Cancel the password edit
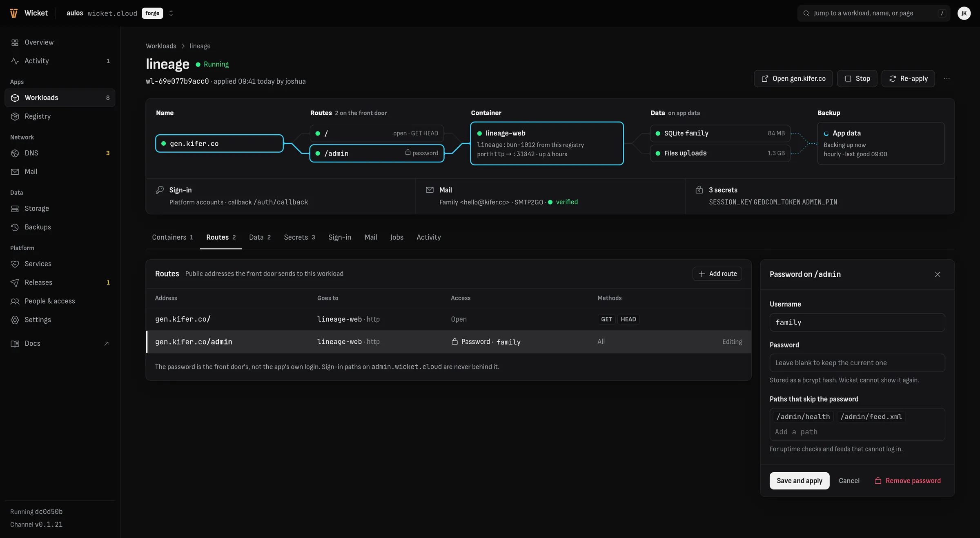The height and width of the screenshot is (538, 980). coord(849,481)
